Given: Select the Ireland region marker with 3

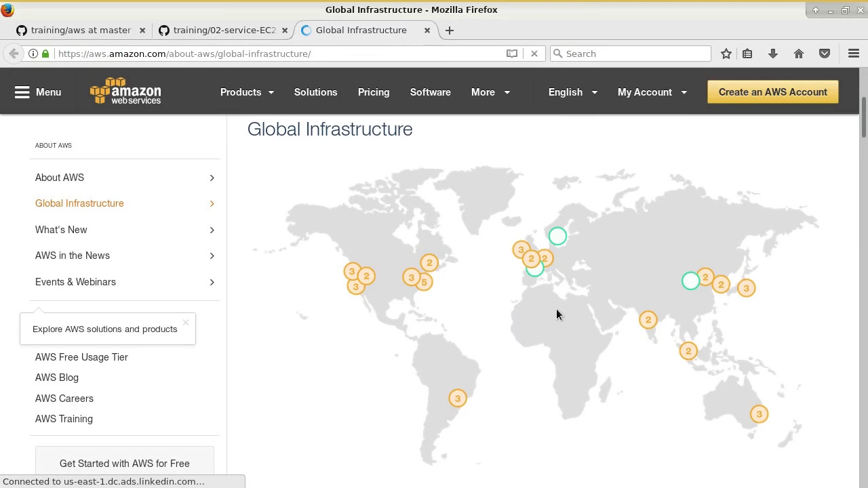Looking at the screenshot, I should pyautogui.click(x=521, y=250).
